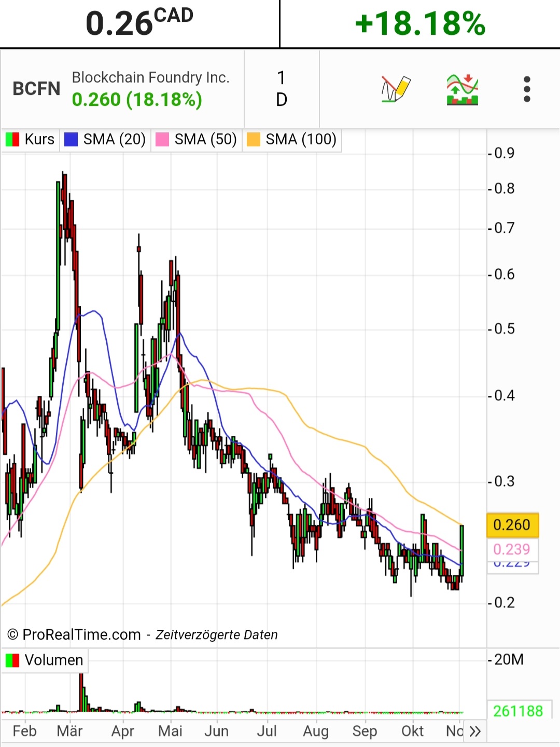The width and height of the screenshot is (560, 747).
Task: Open the chart indicators icon
Action: [x=462, y=89]
